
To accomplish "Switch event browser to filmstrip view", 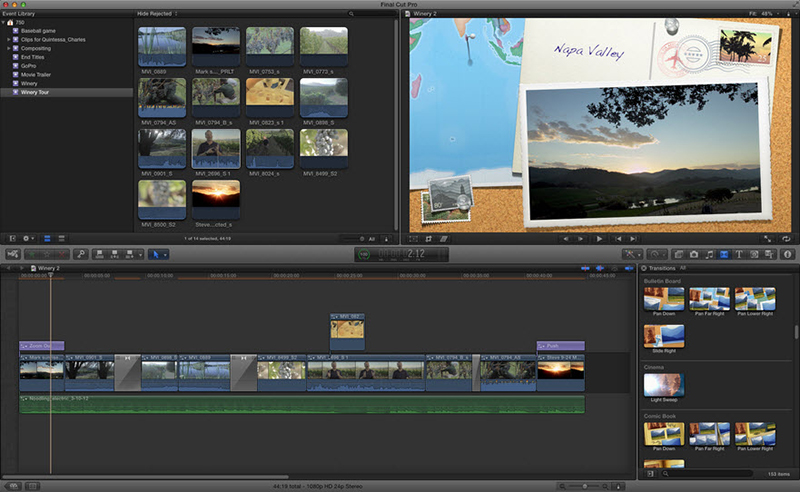I will tap(46, 239).
